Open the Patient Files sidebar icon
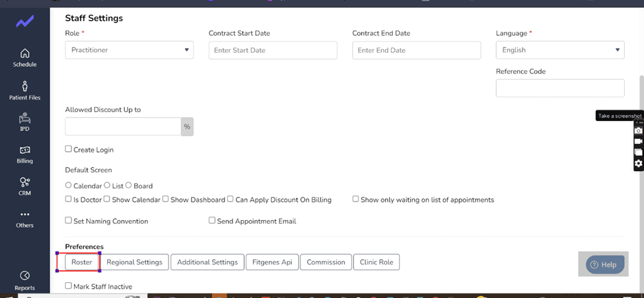This screenshot has height=298, width=644. coord(24,87)
